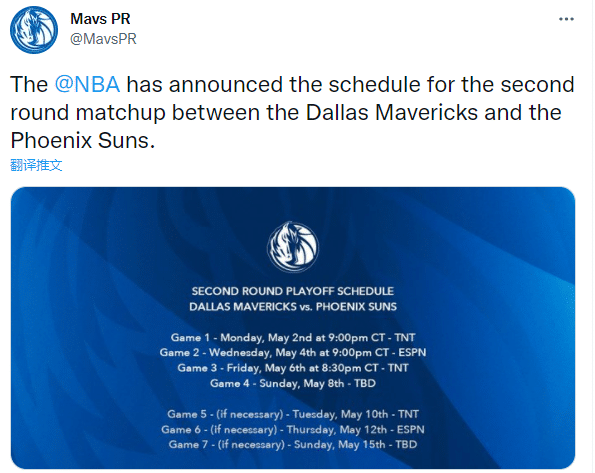
Task: Click the Game 1 Monday May 2nd line
Action: 293,337
